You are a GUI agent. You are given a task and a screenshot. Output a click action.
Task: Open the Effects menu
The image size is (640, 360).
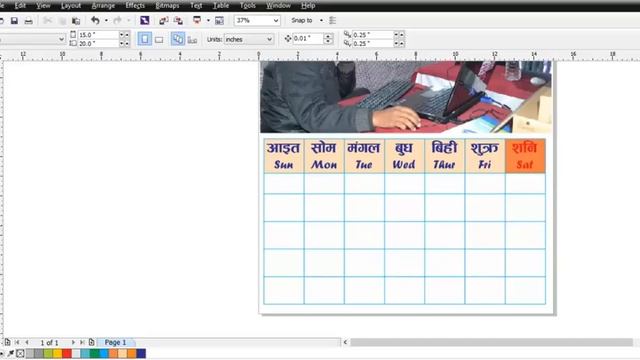point(135,6)
